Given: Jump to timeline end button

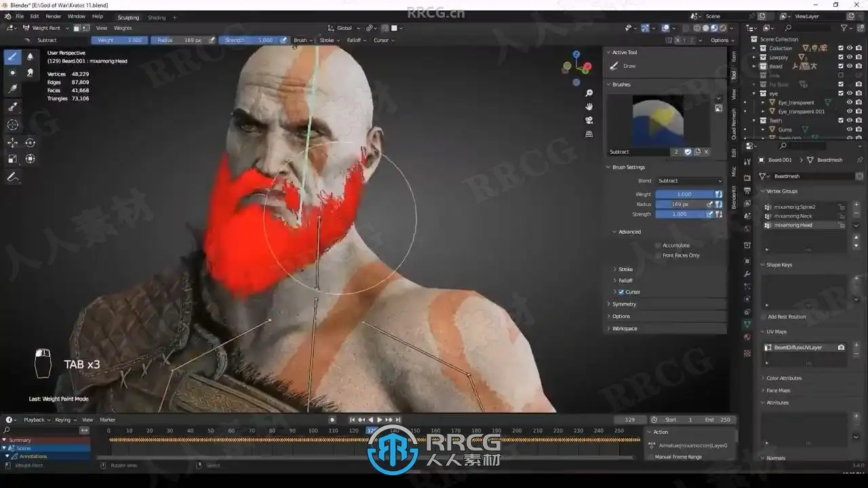Looking at the screenshot, I should click(398, 420).
